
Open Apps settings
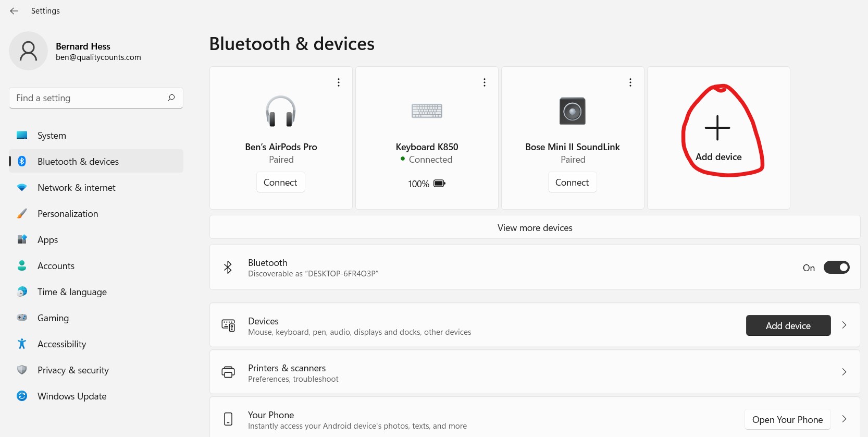pos(96,240)
